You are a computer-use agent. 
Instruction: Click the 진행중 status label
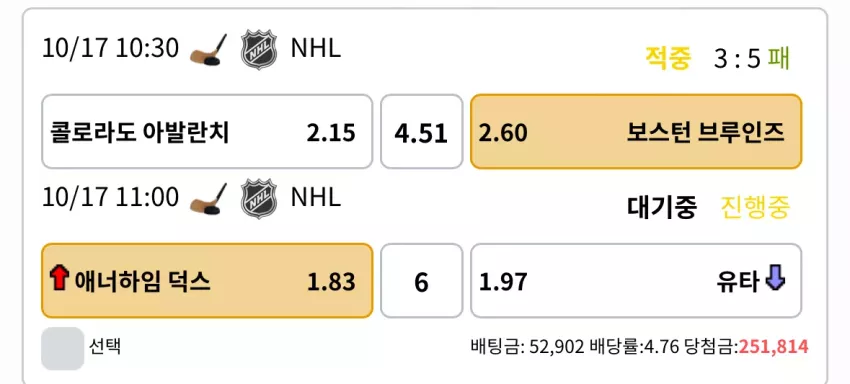click(756, 207)
